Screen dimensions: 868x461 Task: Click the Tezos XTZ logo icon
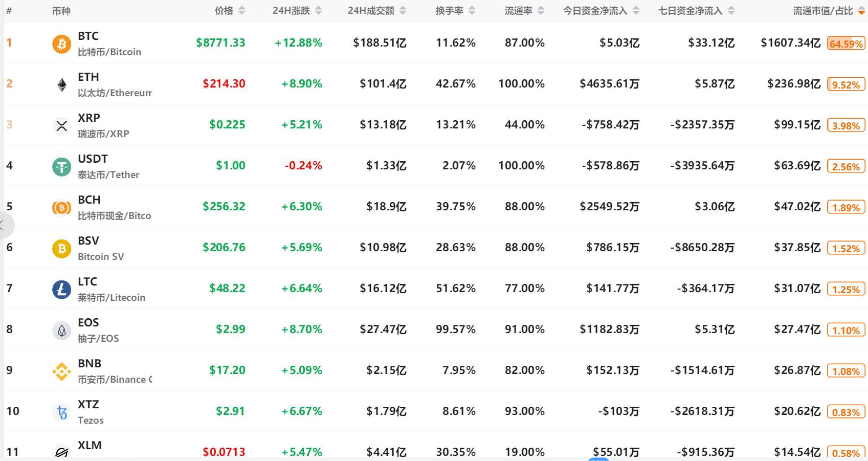click(x=62, y=412)
